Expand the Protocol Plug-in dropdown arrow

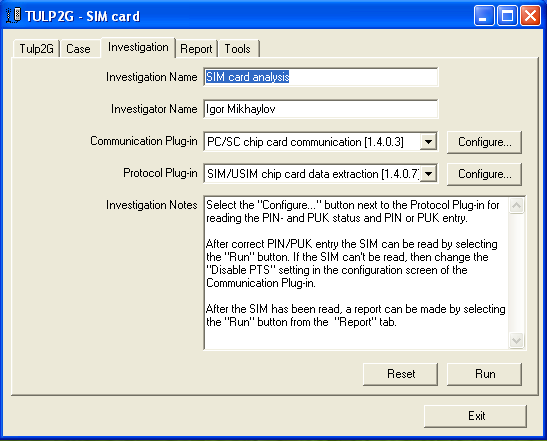(428, 174)
